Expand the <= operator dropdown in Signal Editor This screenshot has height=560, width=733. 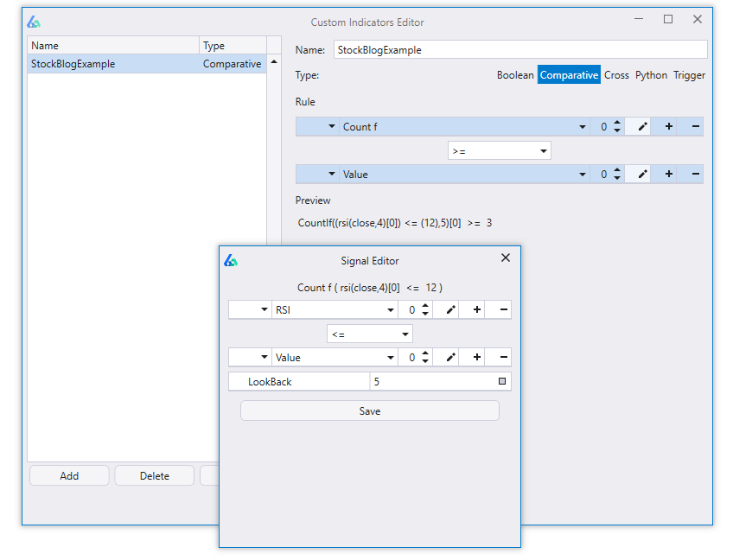coord(405,334)
